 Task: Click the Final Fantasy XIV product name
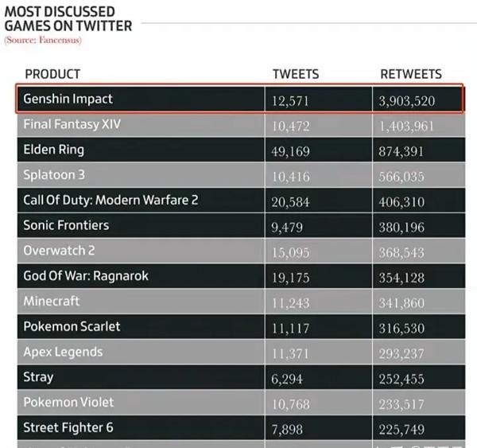coord(72,124)
